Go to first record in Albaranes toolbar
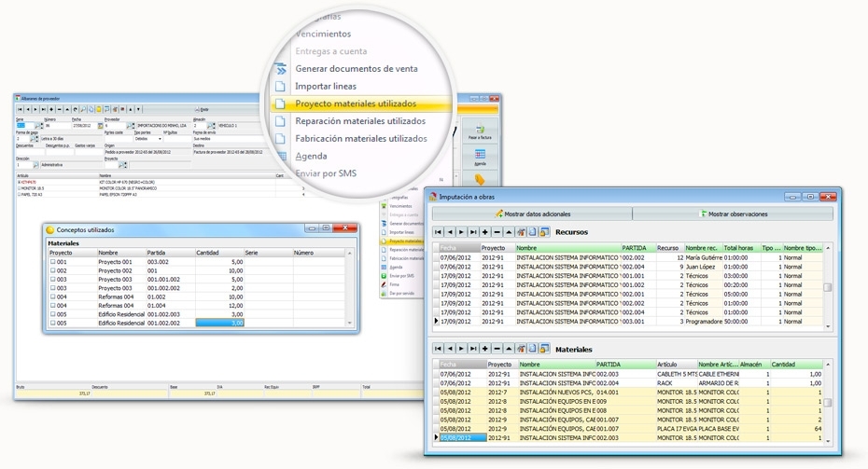This screenshot has height=469, width=868. 20,109
